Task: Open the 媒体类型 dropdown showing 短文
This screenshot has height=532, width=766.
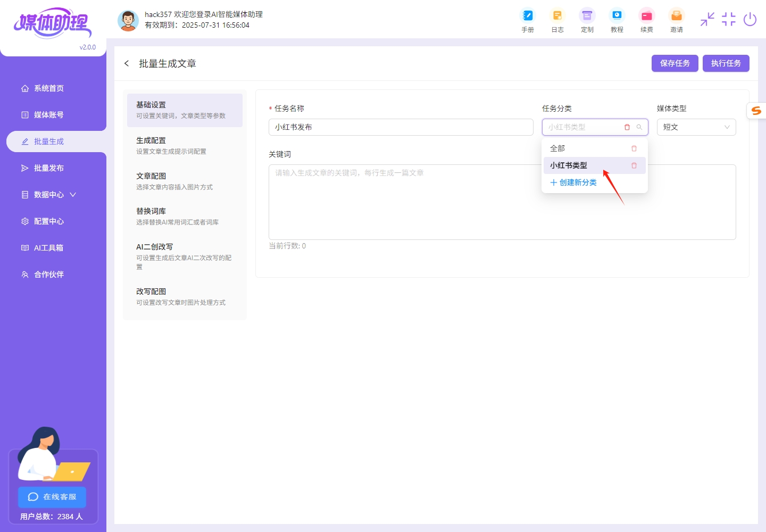Action: (696, 127)
